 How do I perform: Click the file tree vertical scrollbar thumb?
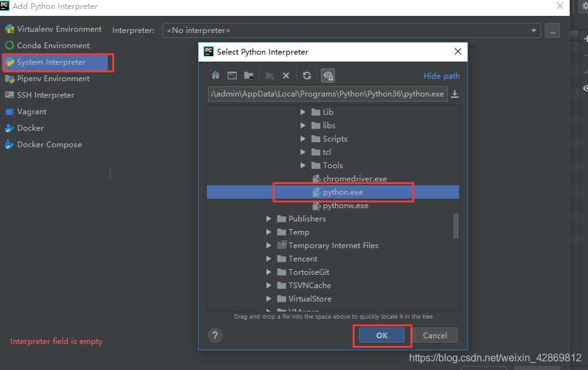coord(455,226)
